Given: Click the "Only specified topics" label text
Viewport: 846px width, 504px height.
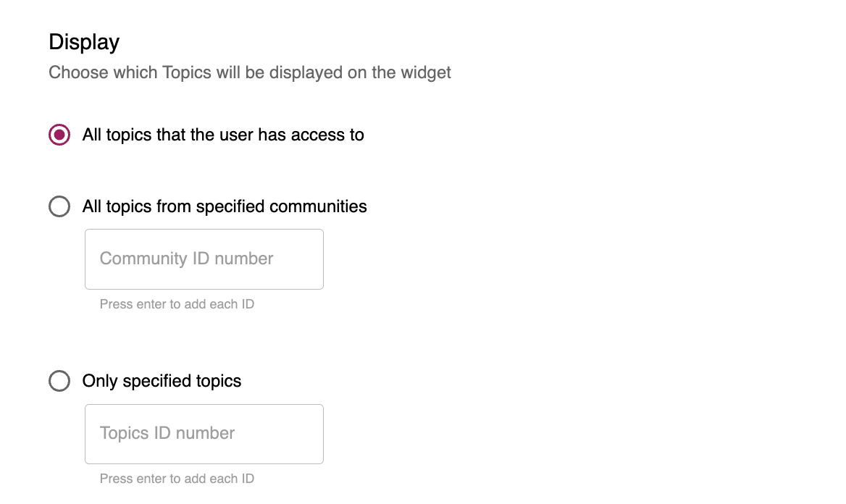Looking at the screenshot, I should (162, 381).
